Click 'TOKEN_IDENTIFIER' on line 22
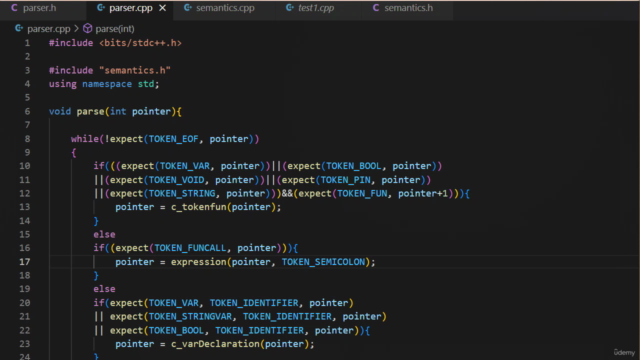This screenshot has width=640, height=360. (260, 330)
